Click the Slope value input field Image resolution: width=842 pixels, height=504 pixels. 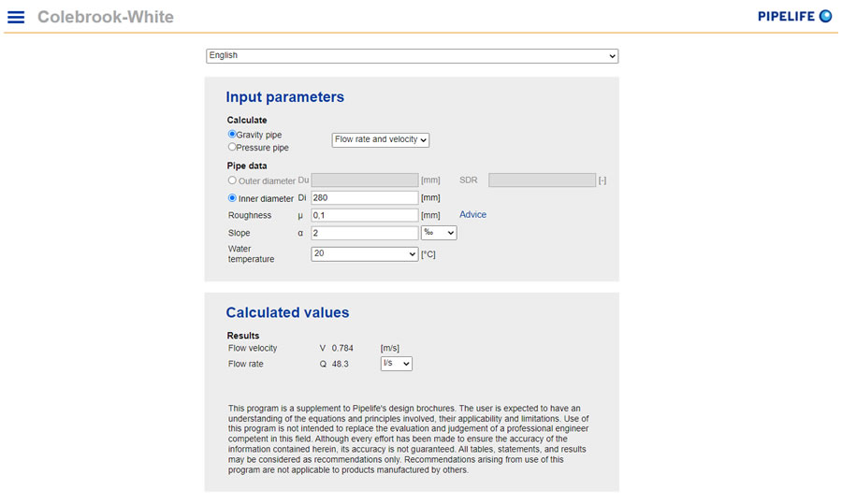pyautogui.click(x=365, y=233)
